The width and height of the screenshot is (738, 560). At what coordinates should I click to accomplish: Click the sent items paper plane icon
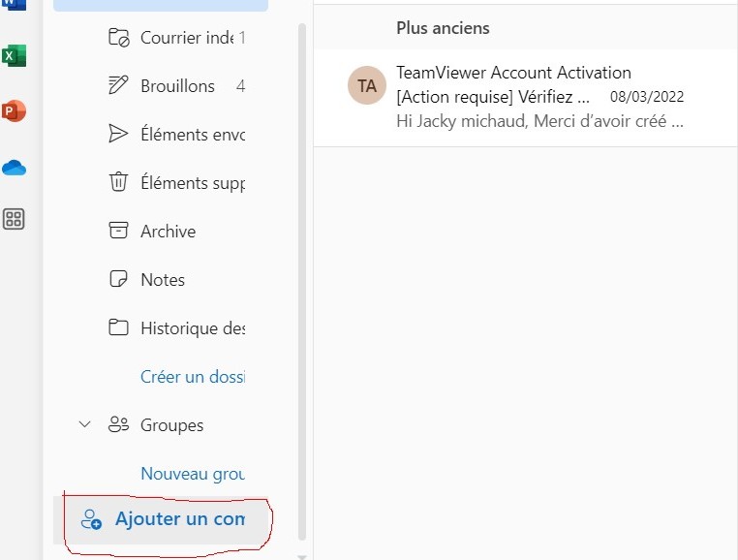click(x=118, y=135)
